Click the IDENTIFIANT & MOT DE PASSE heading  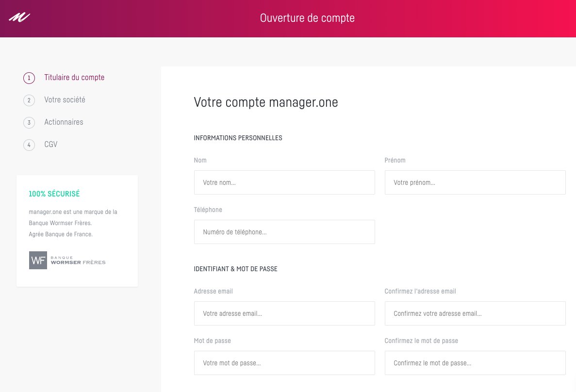(235, 269)
